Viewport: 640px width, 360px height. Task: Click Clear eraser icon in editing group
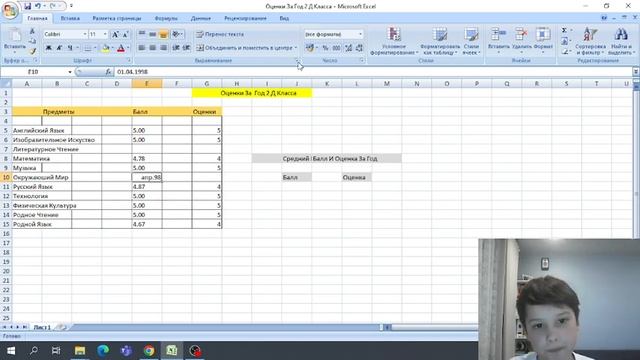tap(564, 51)
